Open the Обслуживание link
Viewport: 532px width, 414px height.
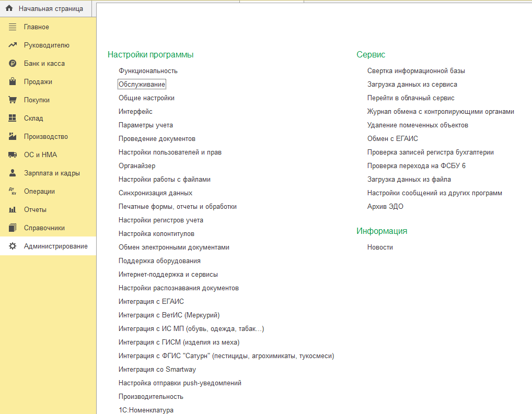(142, 84)
